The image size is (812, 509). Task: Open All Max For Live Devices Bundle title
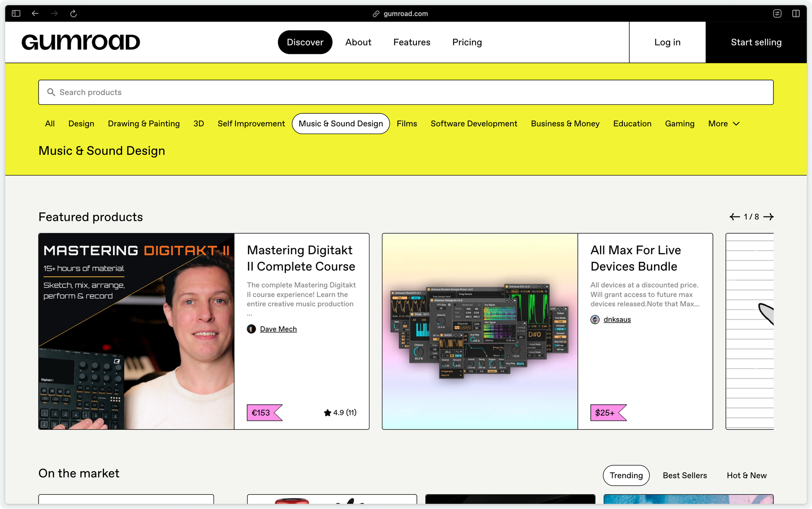click(635, 258)
